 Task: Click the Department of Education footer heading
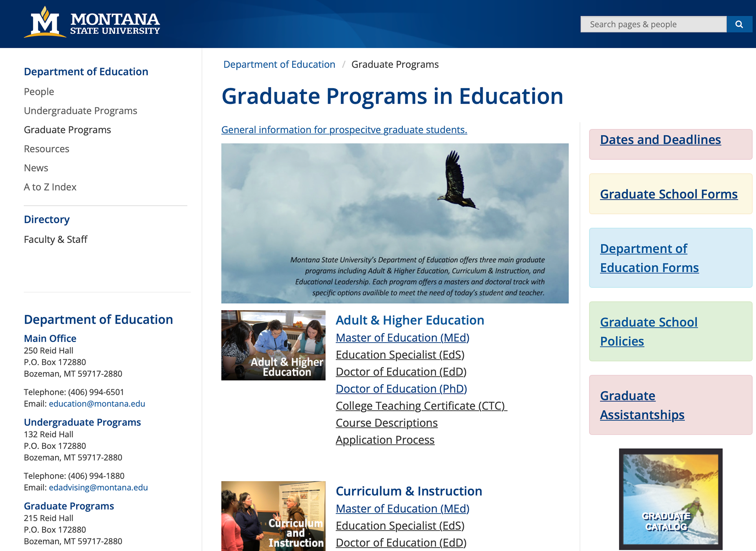98,319
